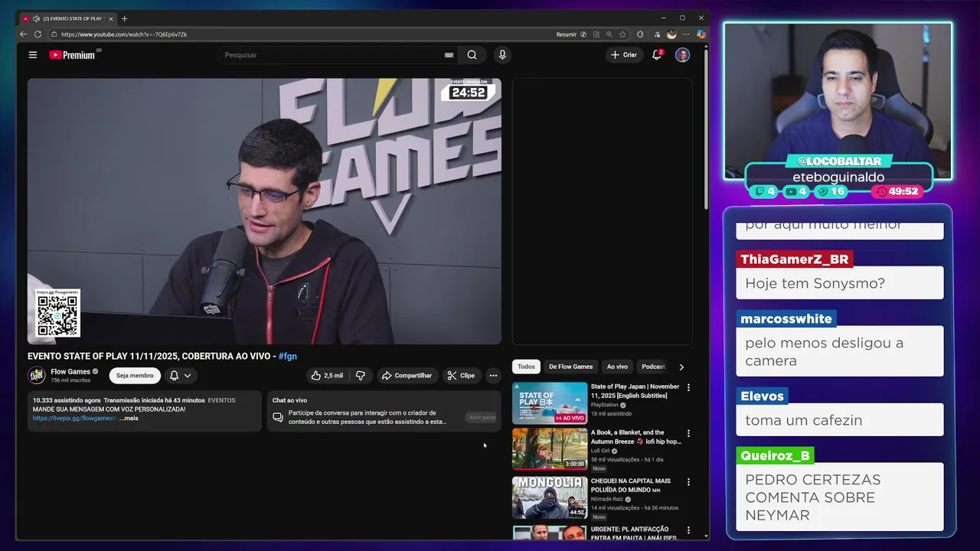Screen dimensions: 980x551
Task: Select the Podcasts filter chip
Action: 652,367
